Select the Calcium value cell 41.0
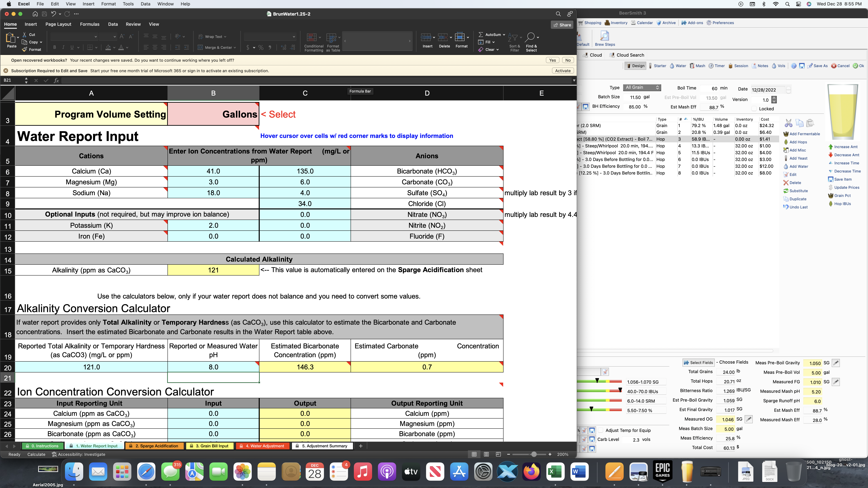The image size is (868, 488). pyautogui.click(x=213, y=171)
